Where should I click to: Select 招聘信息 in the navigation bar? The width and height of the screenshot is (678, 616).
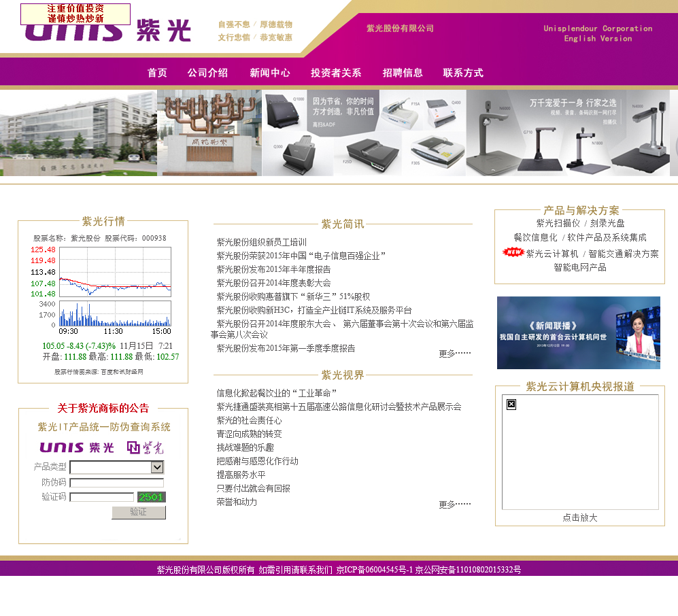pos(403,73)
